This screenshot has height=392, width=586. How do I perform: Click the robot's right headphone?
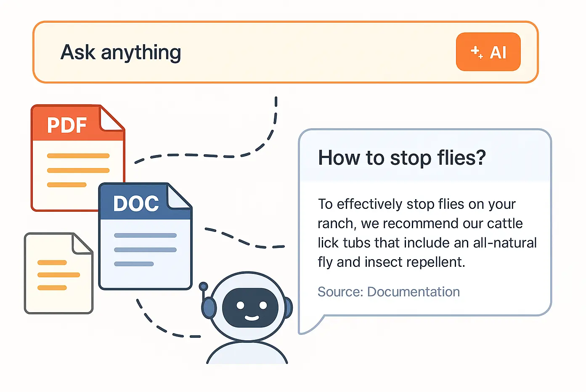[289, 308]
